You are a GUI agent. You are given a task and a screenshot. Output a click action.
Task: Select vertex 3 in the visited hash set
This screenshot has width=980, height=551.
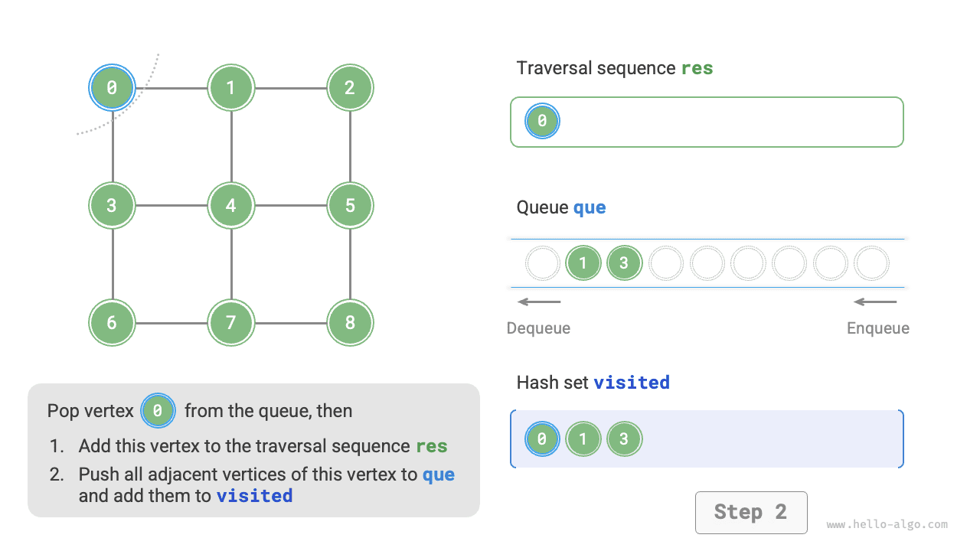(624, 439)
